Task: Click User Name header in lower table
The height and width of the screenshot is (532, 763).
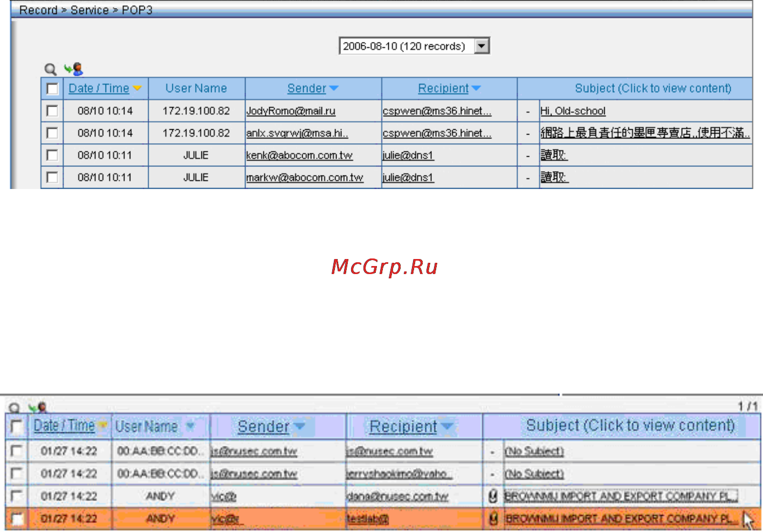Action: [146, 426]
